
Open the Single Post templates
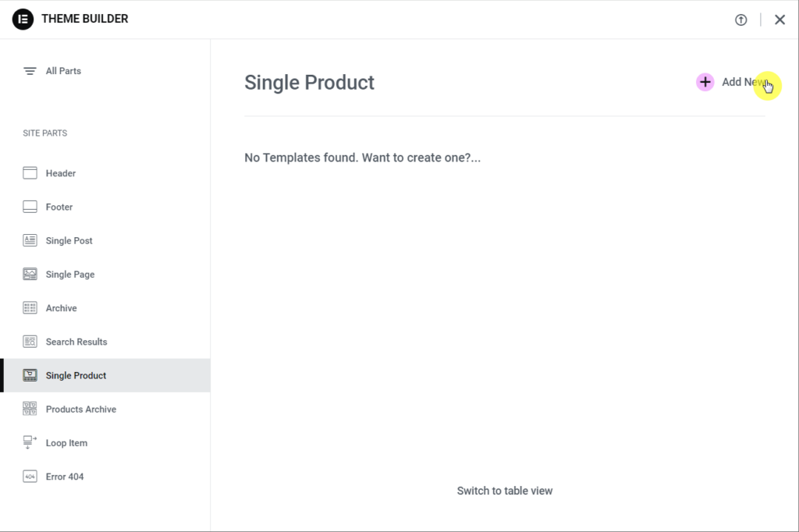(69, 240)
